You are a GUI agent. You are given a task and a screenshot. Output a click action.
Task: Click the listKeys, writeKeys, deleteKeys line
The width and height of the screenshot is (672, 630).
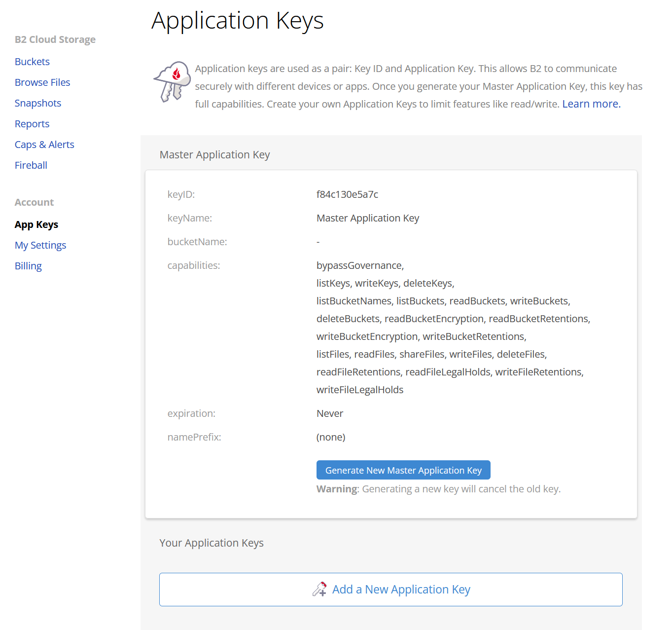pos(386,283)
